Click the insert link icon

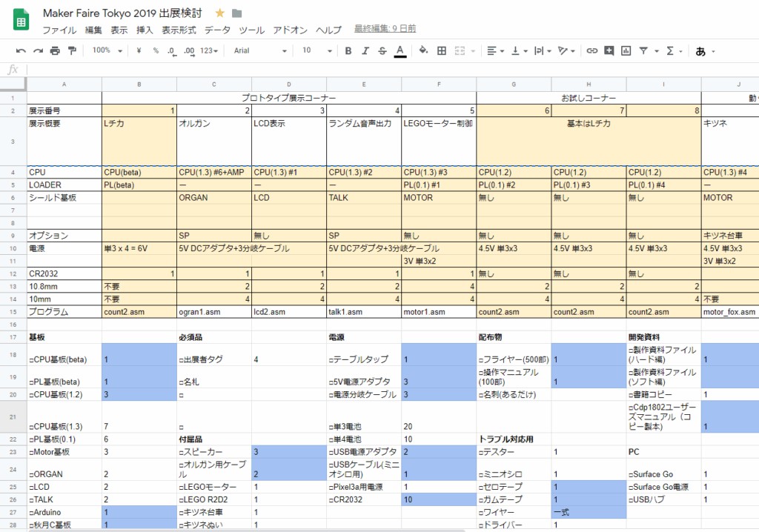[591, 51]
